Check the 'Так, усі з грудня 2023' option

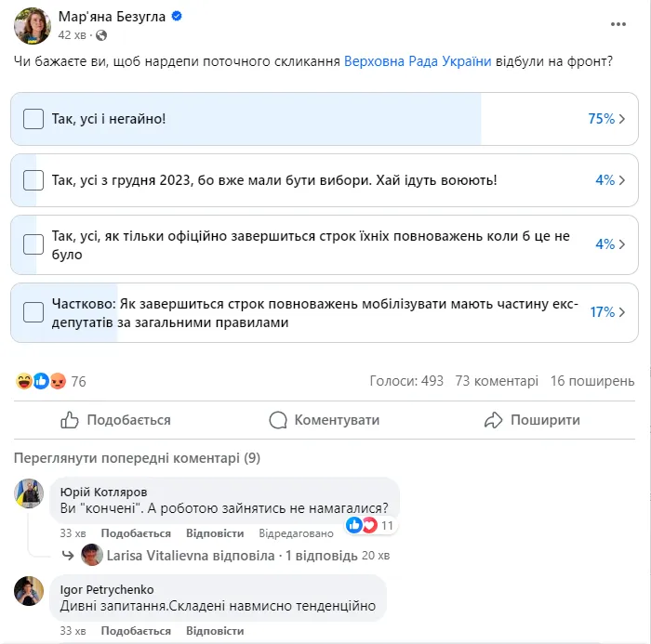[x=33, y=180]
